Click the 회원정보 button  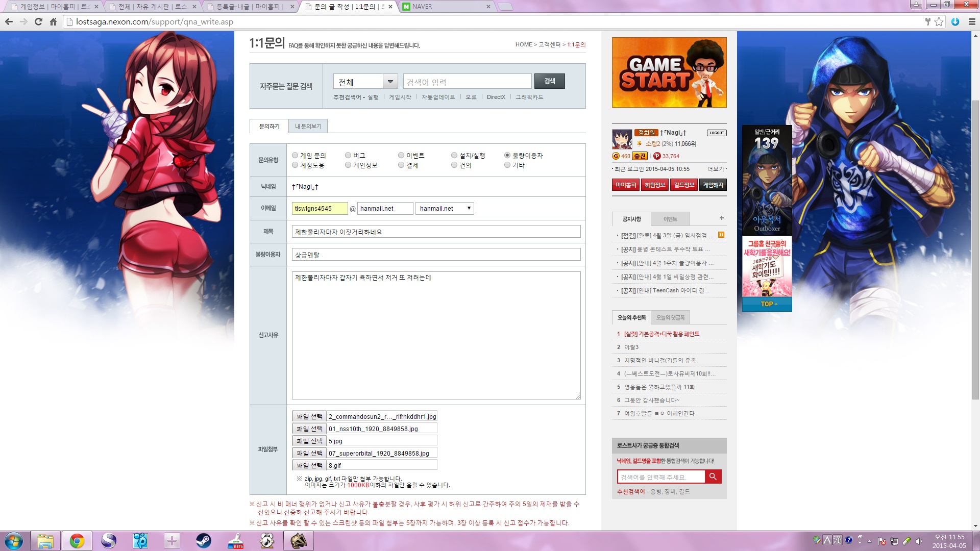pyautogui.click(x=655, y=185)
